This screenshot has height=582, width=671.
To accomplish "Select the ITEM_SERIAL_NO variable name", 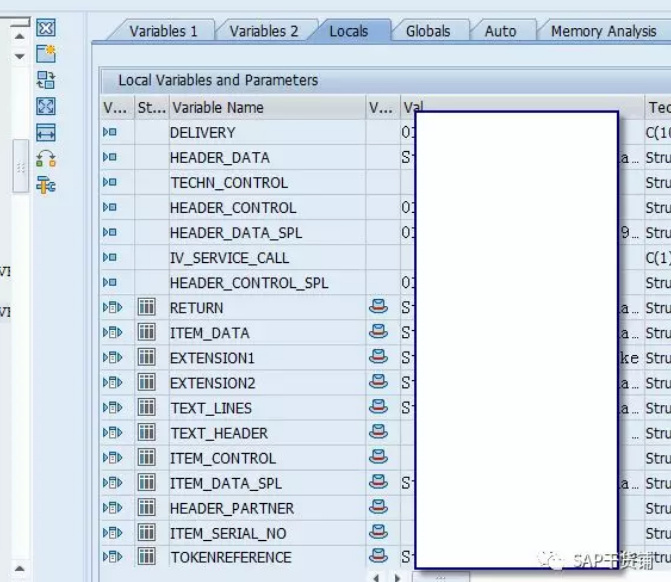I will [x=228, y=533].
